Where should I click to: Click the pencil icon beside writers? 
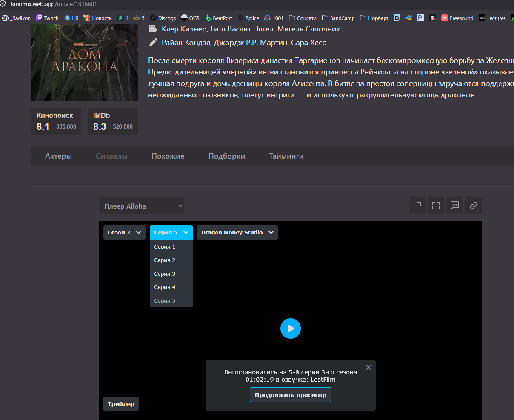coord(153,42)
